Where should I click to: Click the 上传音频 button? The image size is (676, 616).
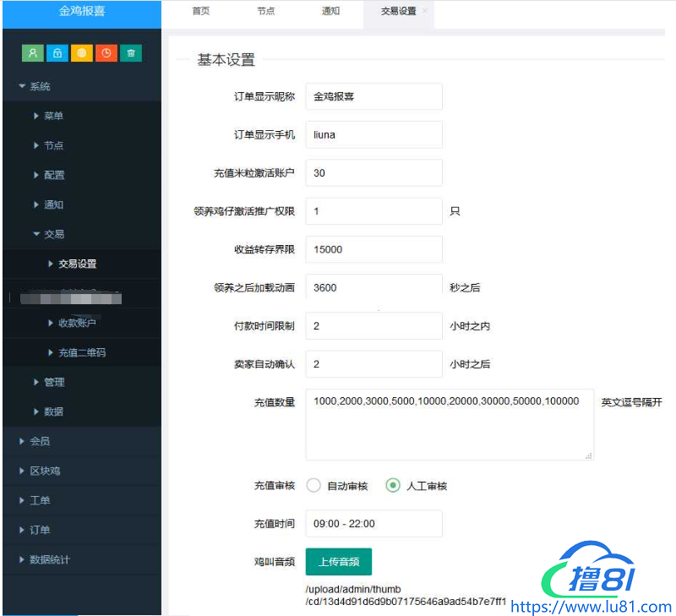point(338,562)
